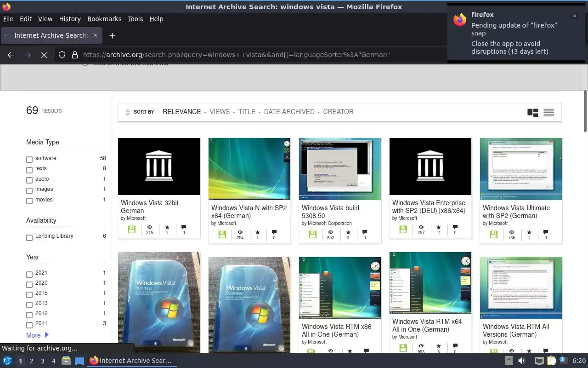Open tracking protection shield icon

pyautogui.click(x=62, y=55)
